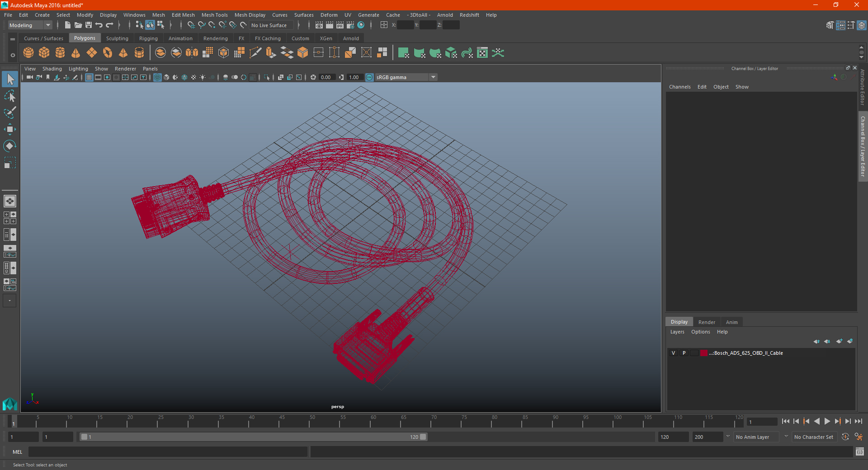Switch to the Render layer tab
The width and height of the screenshot is (868, 470).
[707, 322]
